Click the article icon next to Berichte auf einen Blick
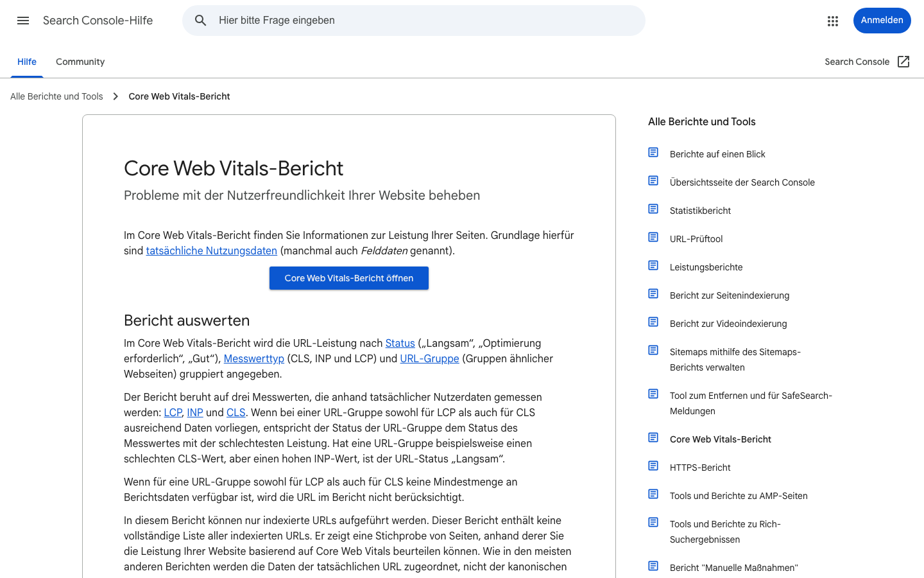Viewport: 924px width, 578px height. [653, 152]
